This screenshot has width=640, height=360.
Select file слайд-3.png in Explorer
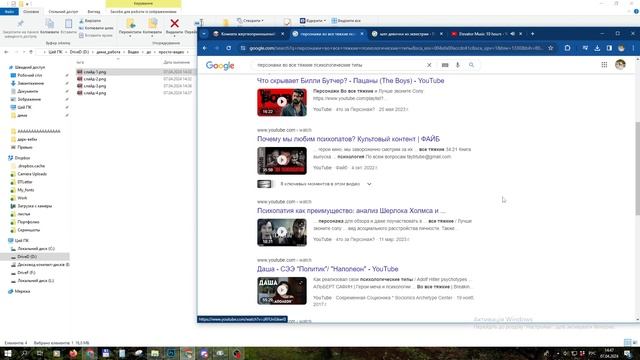(x=95, y=86)
